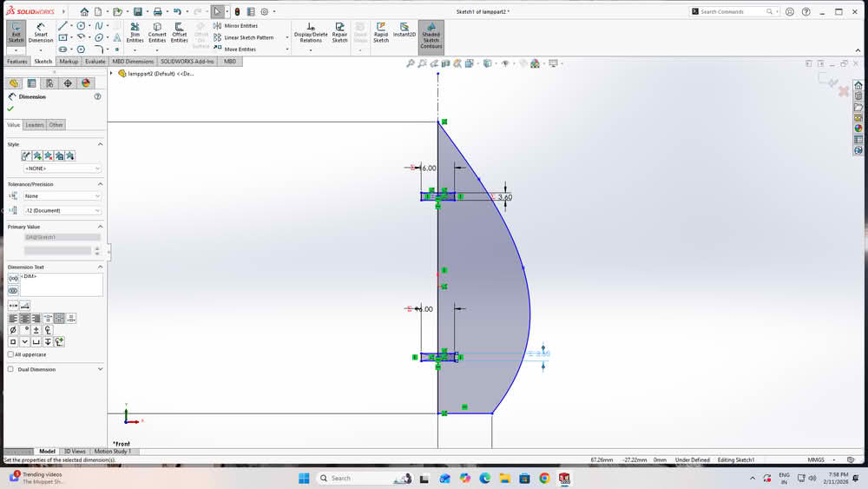This screenshot has height=489, width=868.
Task: Open the Leaders tab in Dimension panel
Action: (x=35, y=125)
